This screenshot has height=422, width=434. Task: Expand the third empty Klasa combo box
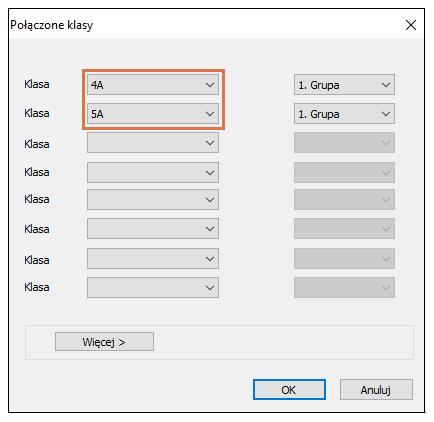[153, 143]
